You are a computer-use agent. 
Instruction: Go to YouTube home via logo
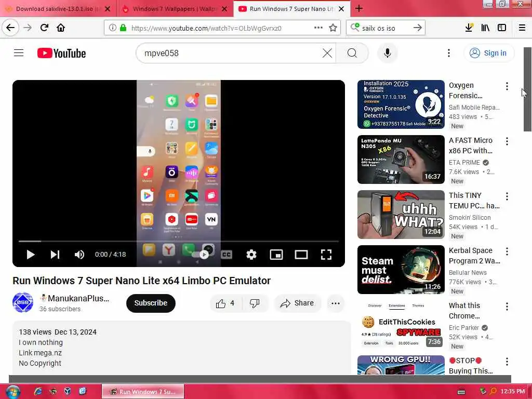click(61, 54)
